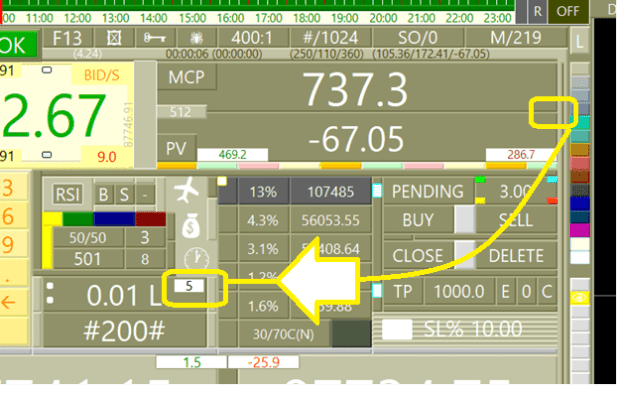Screen dimensions: 625x399
Task: Click the PENDING button
Action: point(428,191)
